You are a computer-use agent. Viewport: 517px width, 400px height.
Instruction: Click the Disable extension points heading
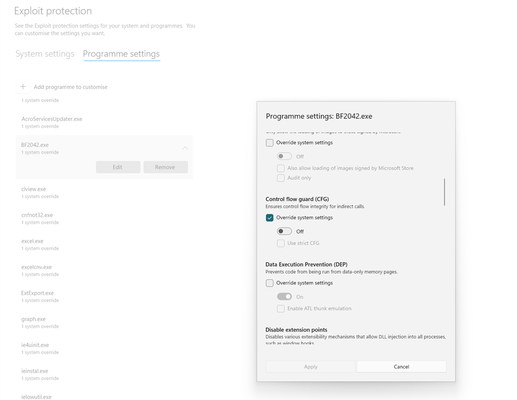pos(296,330)
